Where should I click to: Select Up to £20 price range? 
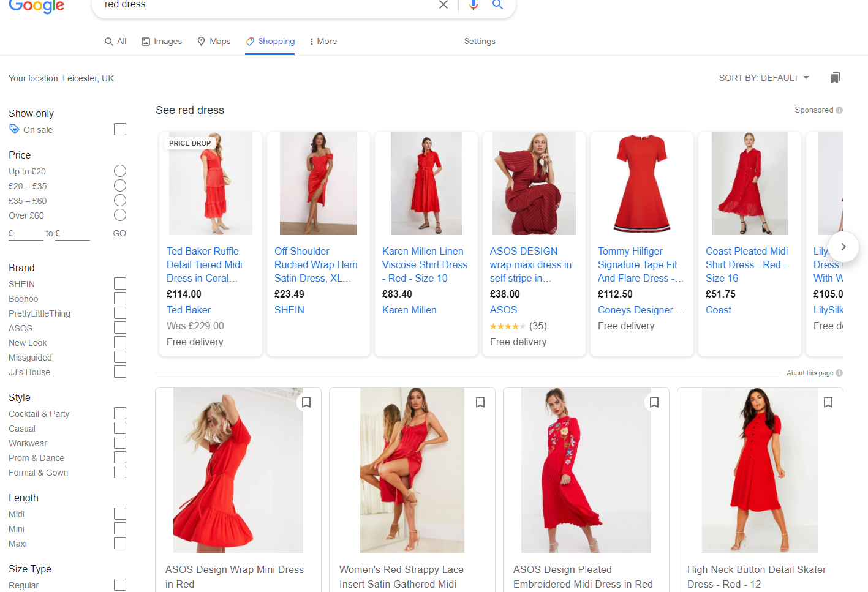pos(120,171)
